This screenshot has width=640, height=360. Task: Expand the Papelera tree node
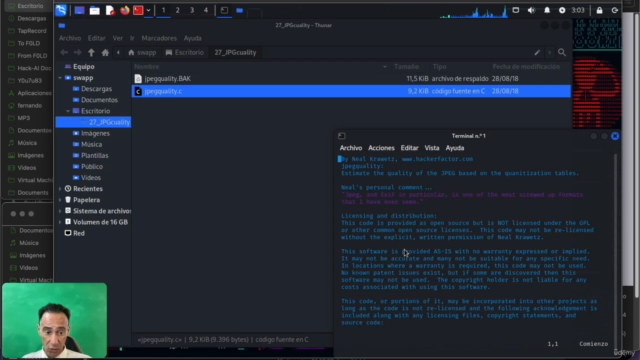pos(60,200)
